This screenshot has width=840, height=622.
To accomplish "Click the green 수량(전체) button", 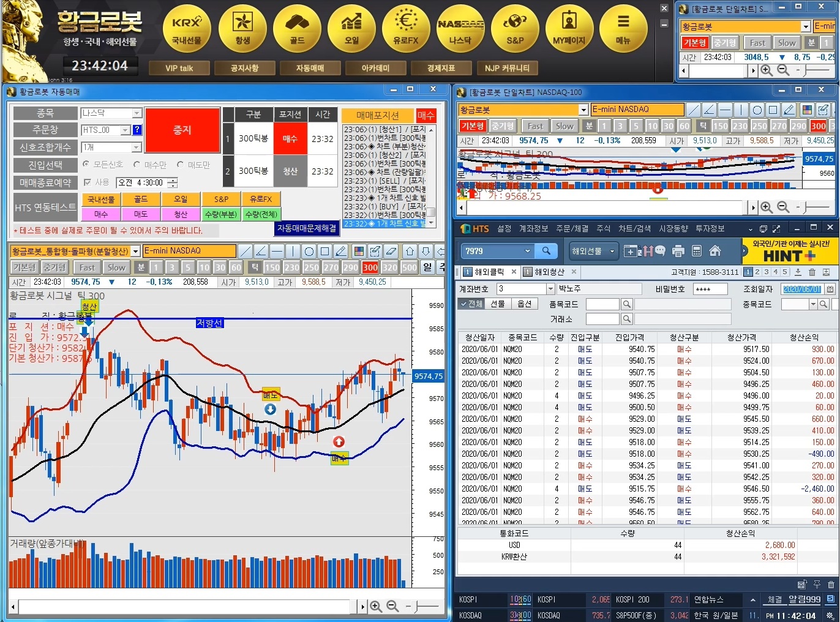I will click(261, 214).
